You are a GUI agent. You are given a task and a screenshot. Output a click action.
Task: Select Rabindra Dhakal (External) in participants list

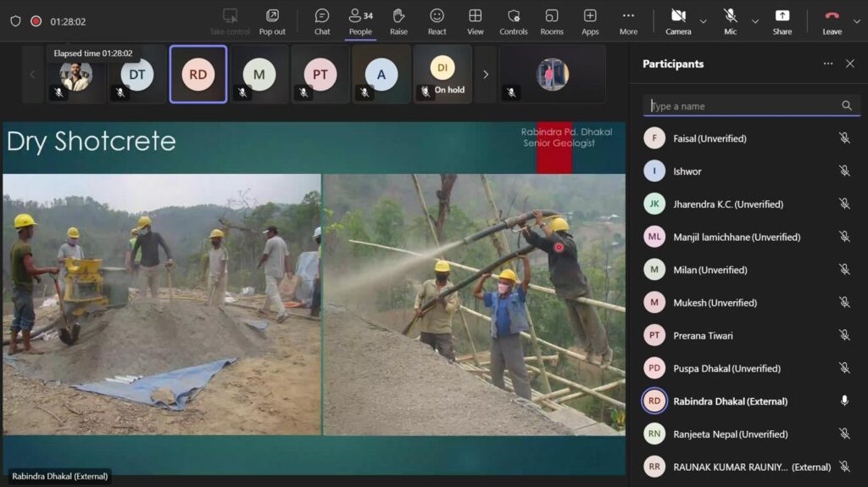[x=729, y=401]
